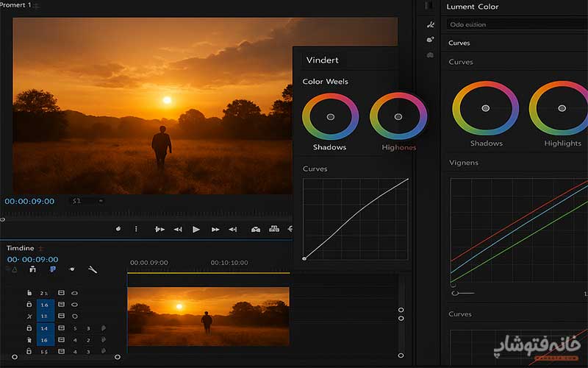Click the left handle of timeline zoom scrollbar
The width and height of the screenshot is (588, 368).
pos(15,357)
